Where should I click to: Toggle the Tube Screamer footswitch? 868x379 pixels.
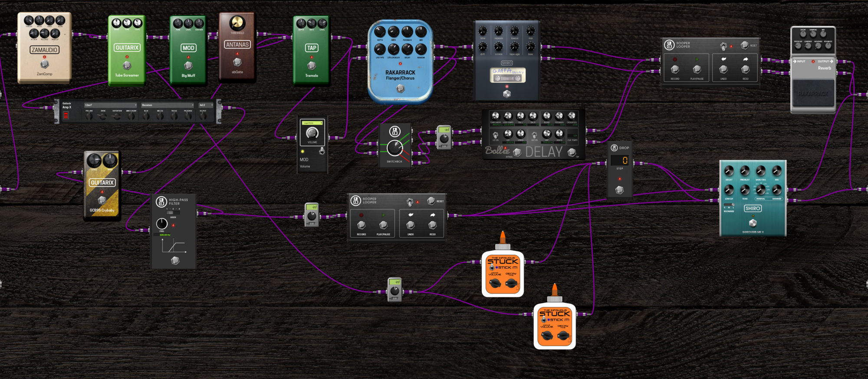click(127, 65)
